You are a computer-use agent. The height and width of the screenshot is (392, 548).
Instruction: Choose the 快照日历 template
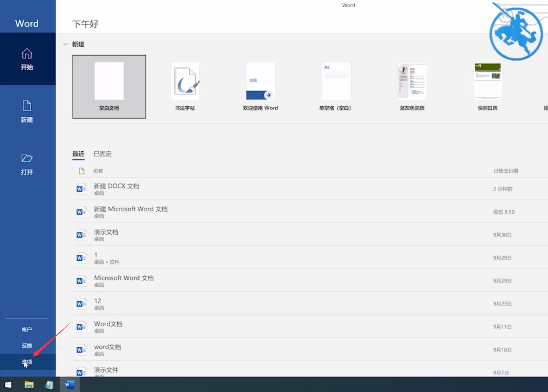click(488, 87)
